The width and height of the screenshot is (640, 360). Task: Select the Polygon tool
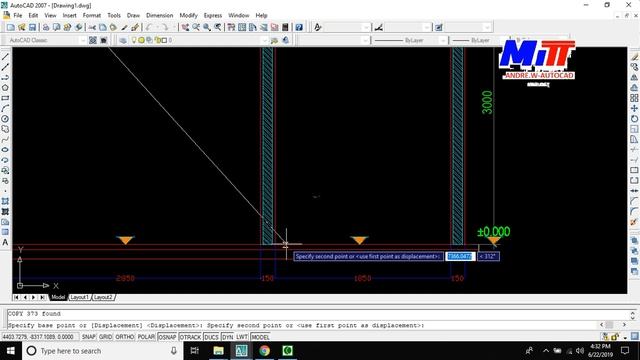click(x=5, y=88)
